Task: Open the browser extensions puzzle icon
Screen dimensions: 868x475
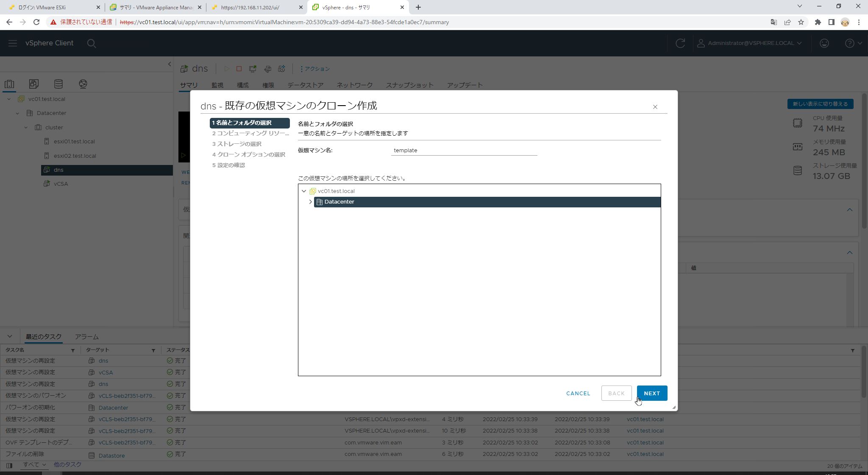Action: tap(818, 22)
